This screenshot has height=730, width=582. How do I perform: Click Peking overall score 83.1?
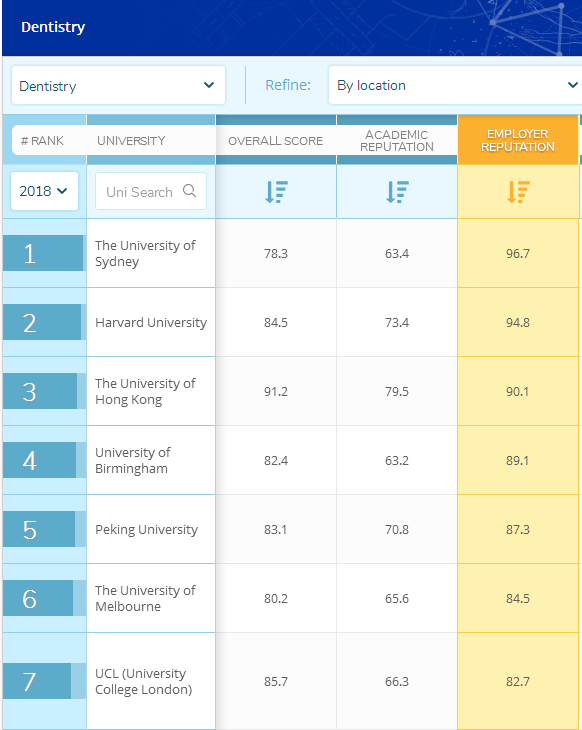click(x=276, y=529)
